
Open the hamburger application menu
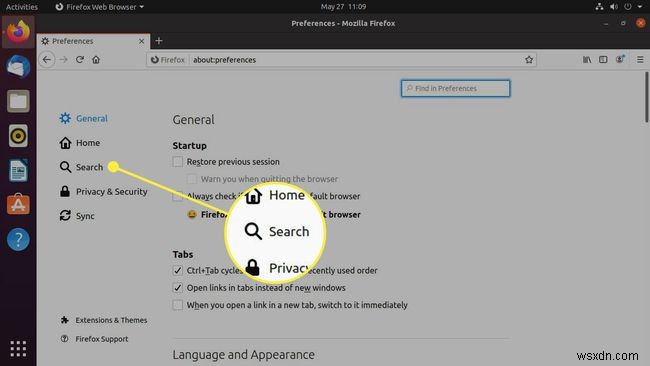pos(640,60)
